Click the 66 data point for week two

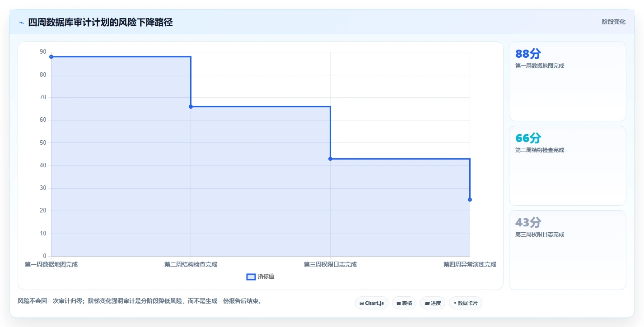click(x=191, y=106)
